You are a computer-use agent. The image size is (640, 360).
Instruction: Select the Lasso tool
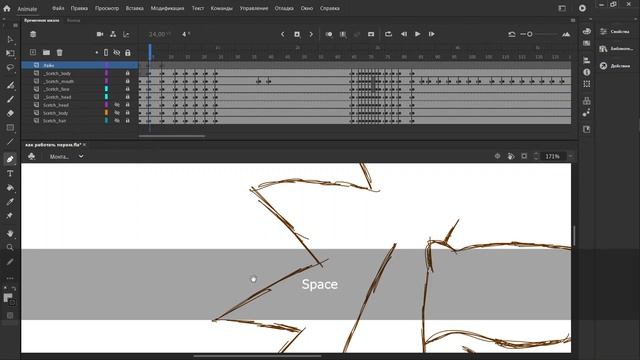point(10,67)
